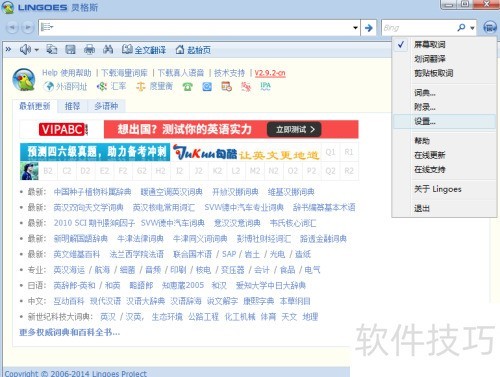Click the magnifier icon in Bing search
The height and width of the screenshot is (377, 500).
(461, 27)
